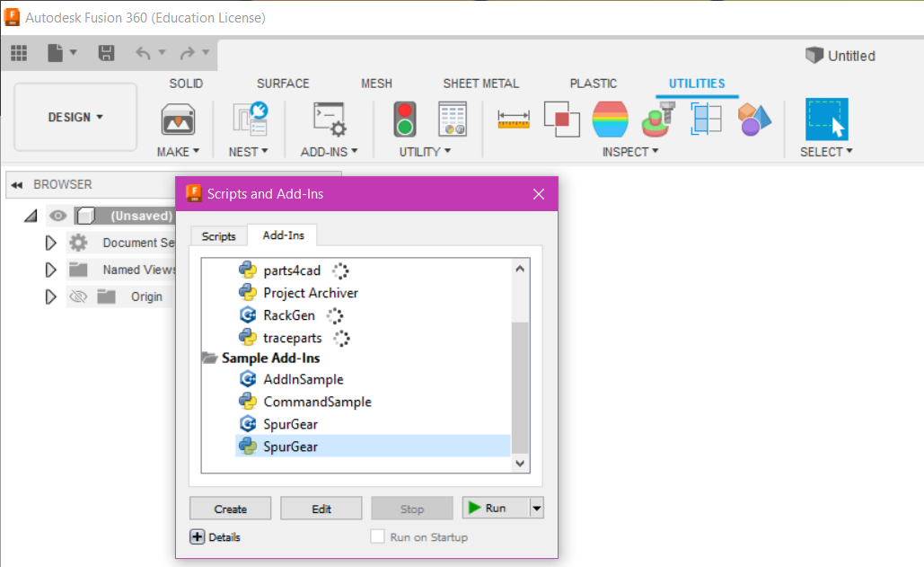
Task: Enable Run on Startup checkbox
Action: coord(378,537)
